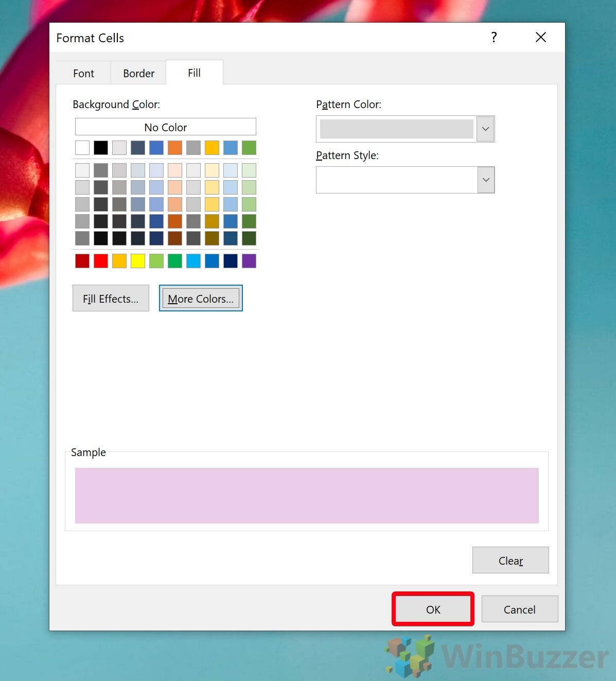Select the dark blue theme color swatch
Image resolution: width=616 pixels, height=681 pixels.
coord(138,148)
